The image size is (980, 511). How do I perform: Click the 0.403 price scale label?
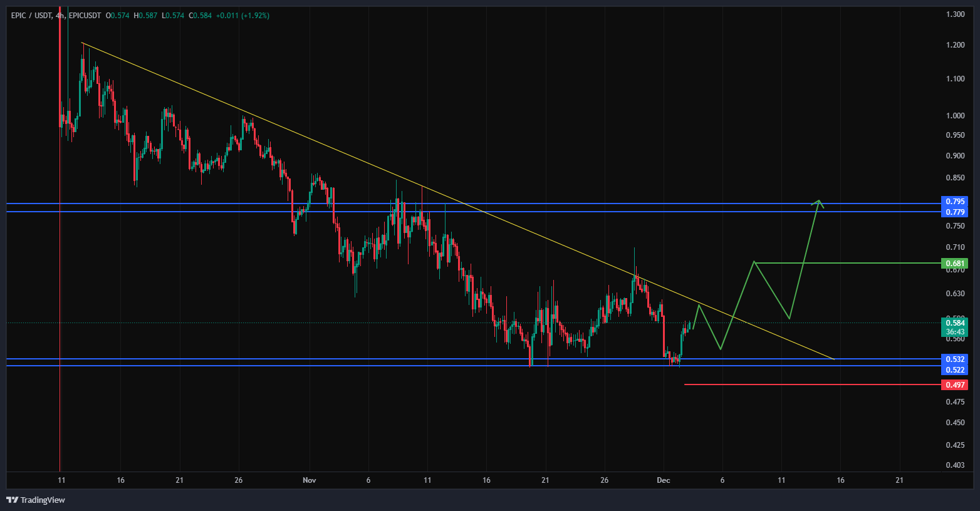pos(955,465)
